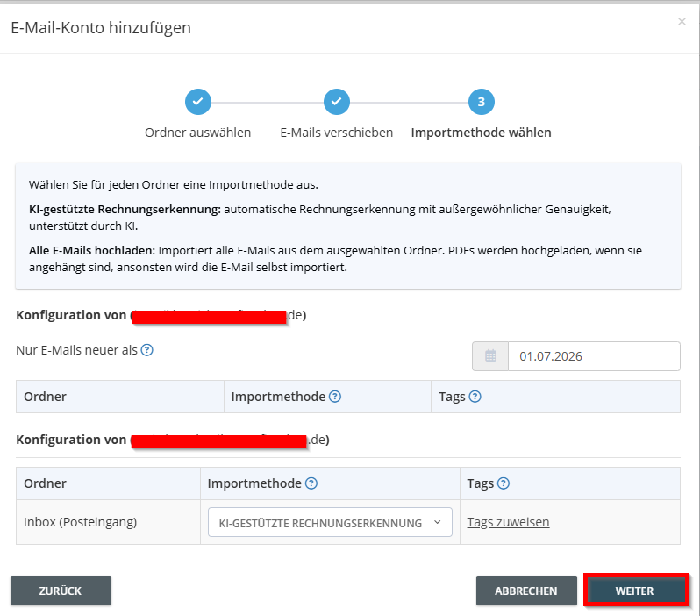Click the Alle E-Mails hochladen bold text
700x616 pixels.
(92, 250)
